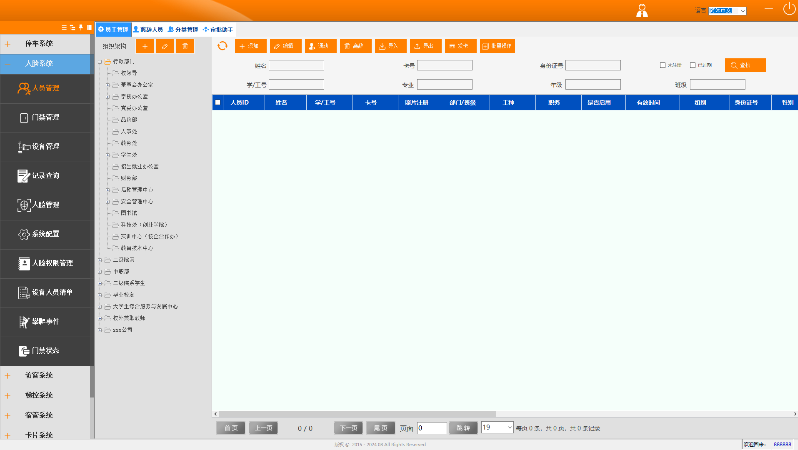Open 系统配置 gear item in sidebar
The height and width of the screenshot is (450, 798).
[46, 234]
